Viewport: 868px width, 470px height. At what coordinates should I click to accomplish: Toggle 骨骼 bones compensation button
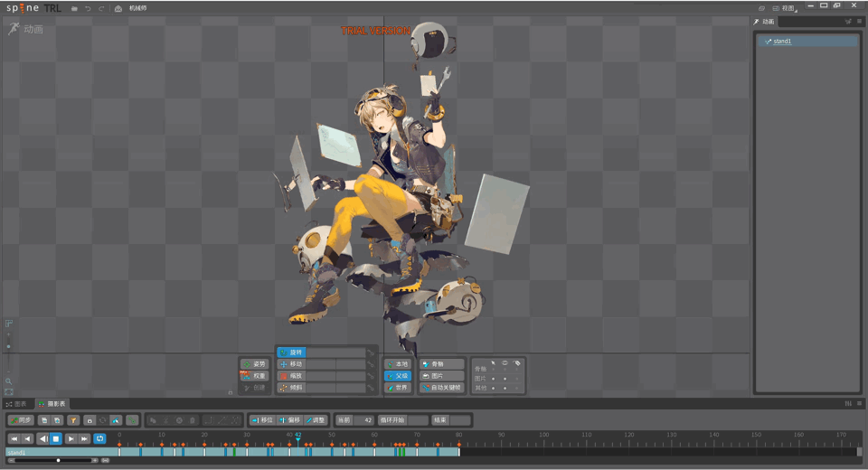coord(442,364)
